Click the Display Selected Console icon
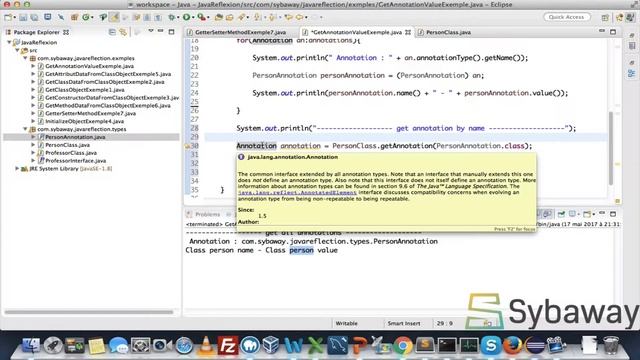640x360 pixels. click(572, 214)
